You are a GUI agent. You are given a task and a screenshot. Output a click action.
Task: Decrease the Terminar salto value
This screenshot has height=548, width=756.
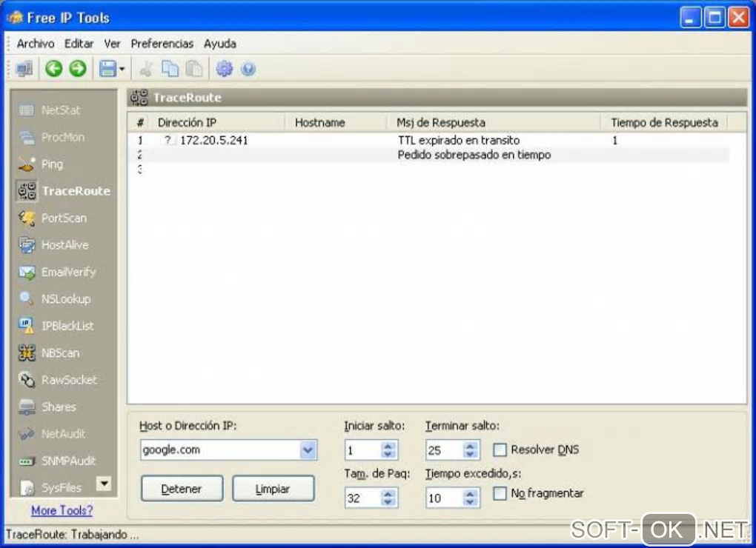[x=470, y=454]
